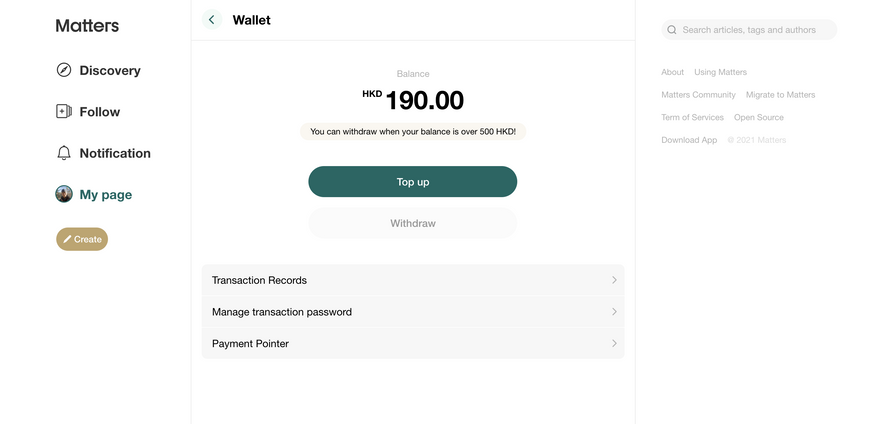Open notifications using the bell icon
Viewport: 880px width, 424px height.
[x=64, y=153]
